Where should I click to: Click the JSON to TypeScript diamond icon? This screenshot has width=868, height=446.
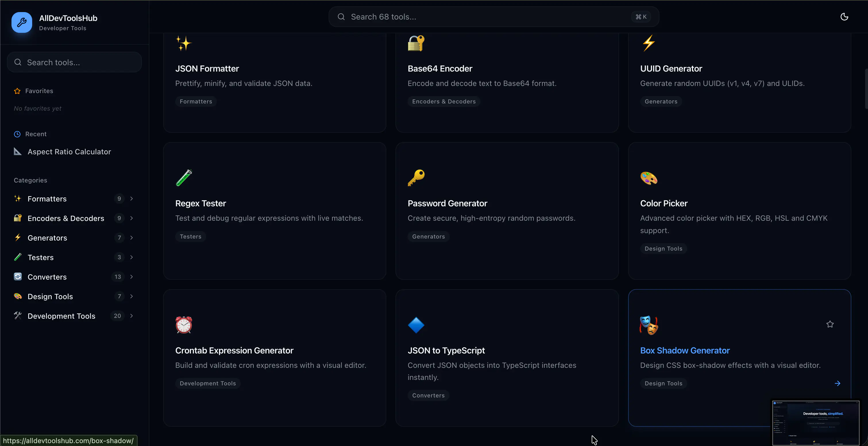pos(416,325)
